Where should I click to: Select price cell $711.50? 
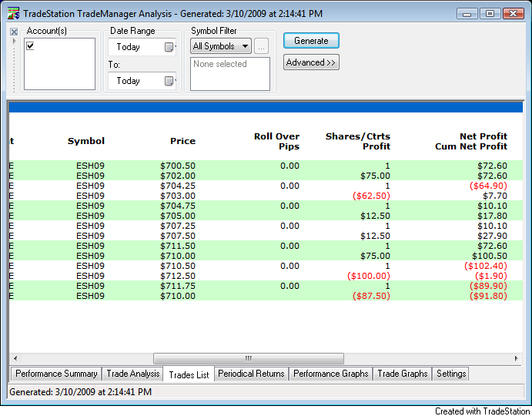[x=178, y=246]
